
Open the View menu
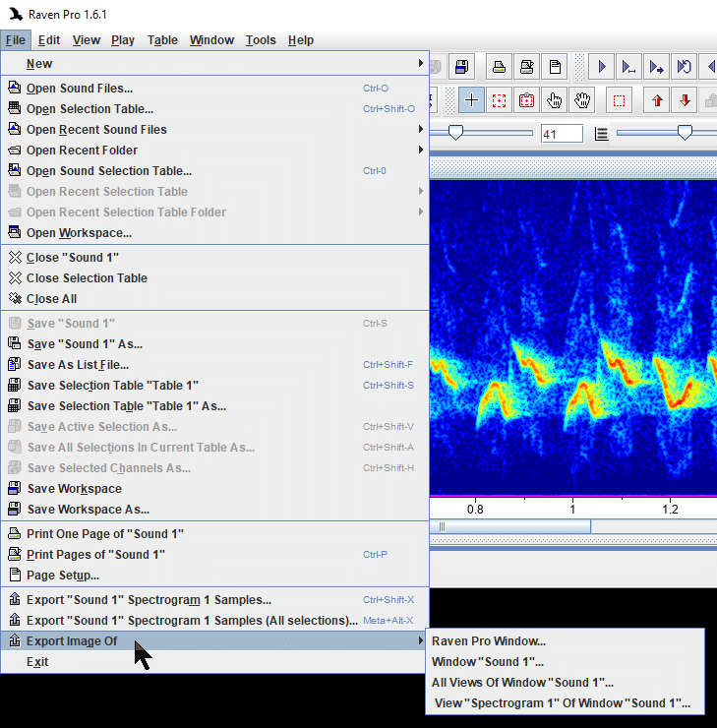87,40
